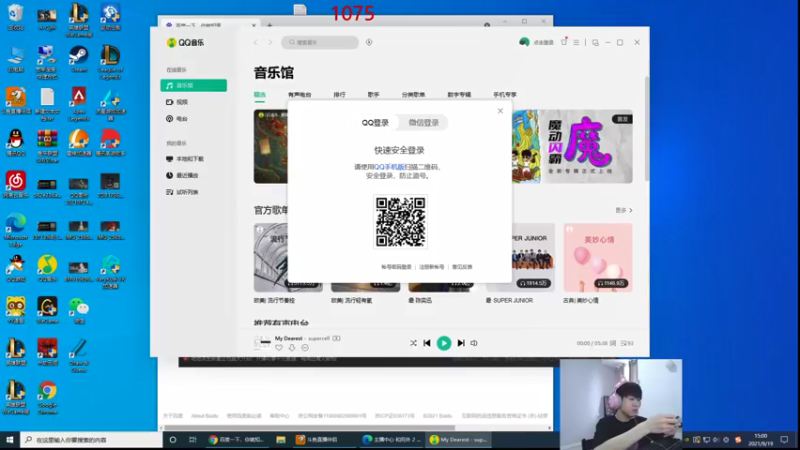
Task: Click the QQ音乐 logo
Action: click(185, 42)
